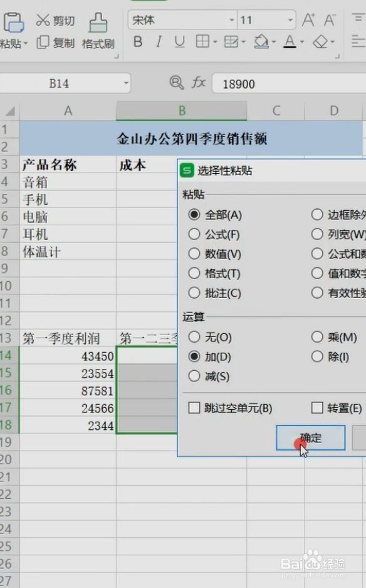Image resolution: width=366 pixels, height=588 pixels.
Task: Select the Format Painter brush
Action: (98, 23)
